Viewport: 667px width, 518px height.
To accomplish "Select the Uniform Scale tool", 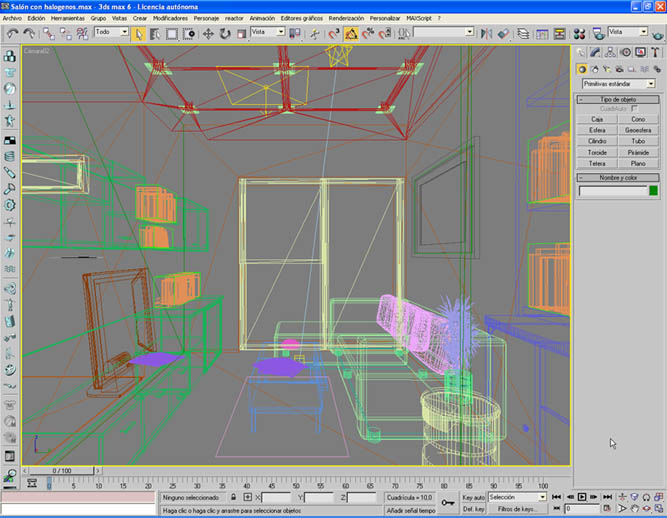I will 241,34.
